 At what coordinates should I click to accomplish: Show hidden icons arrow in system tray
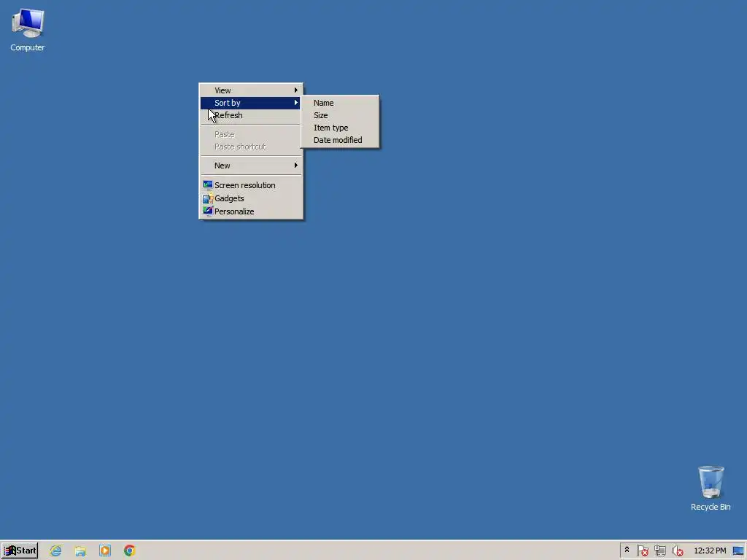(627, 550)
